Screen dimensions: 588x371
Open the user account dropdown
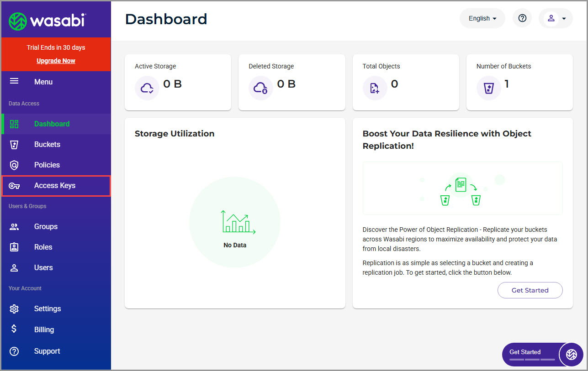pos(556,18)
